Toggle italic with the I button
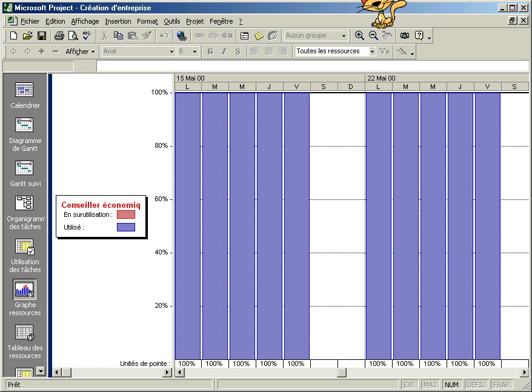The width and height of the screenshot is (532, 392). click(x=224, y=51)
